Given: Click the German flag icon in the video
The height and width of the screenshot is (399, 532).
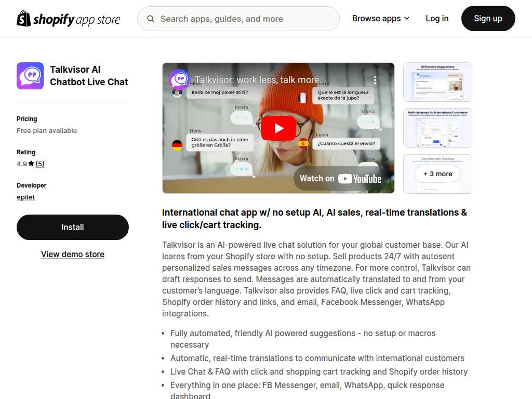Looking at the screenshot, I should coord(177,145).
